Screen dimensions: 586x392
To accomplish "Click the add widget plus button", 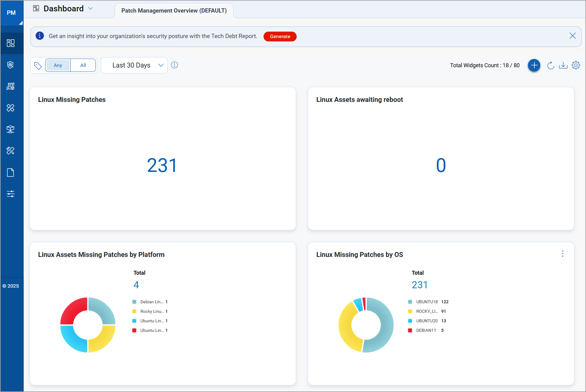I will click(x=534, y=65).
